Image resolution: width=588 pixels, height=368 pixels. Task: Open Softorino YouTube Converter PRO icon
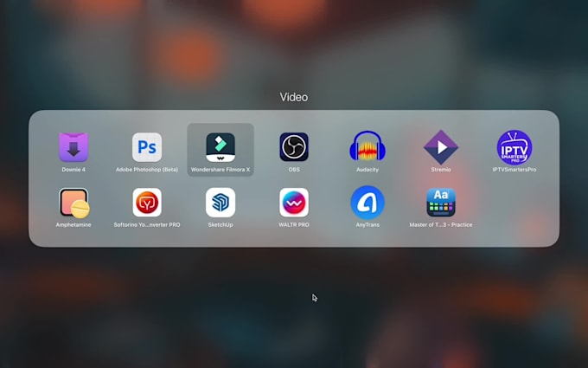(x=147, y=203)
